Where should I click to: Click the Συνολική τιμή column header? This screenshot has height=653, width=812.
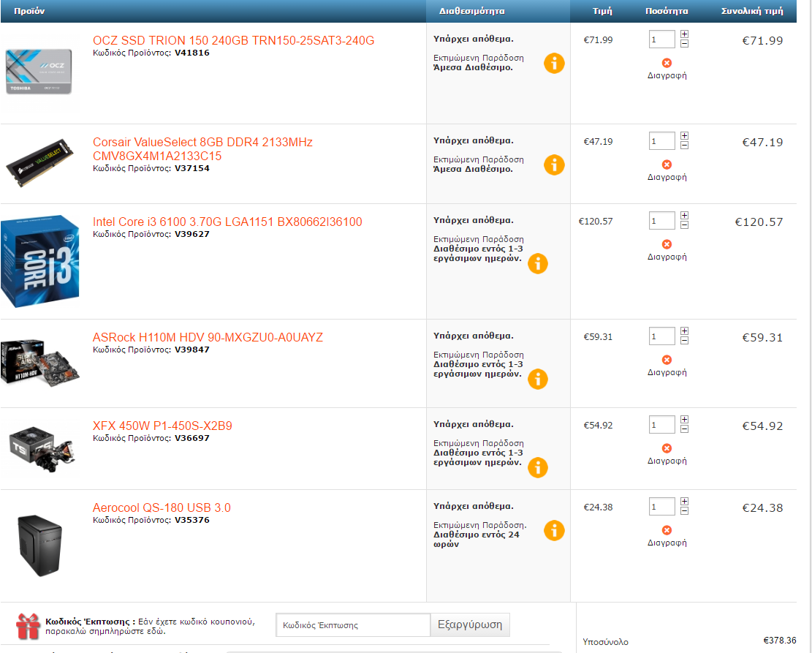pyautogui.click(x=752, y=11)
